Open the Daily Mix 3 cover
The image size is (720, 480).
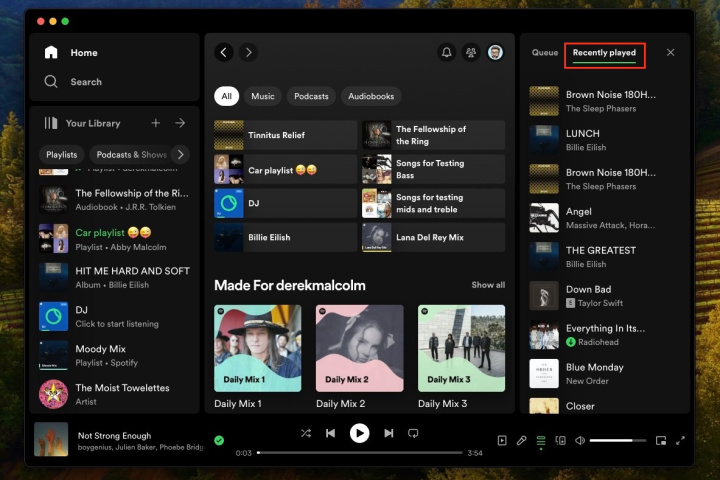(461, 348)
